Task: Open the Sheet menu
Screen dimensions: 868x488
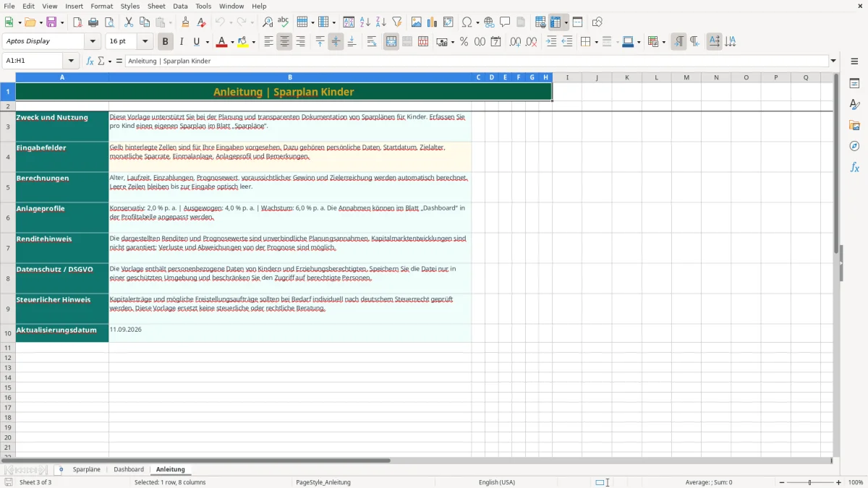Action: 156,6
